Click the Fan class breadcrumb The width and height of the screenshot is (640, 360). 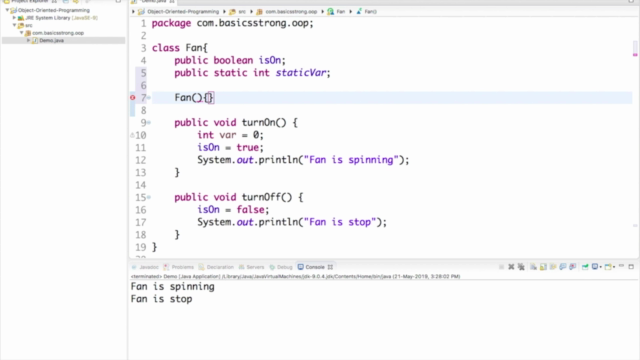pos(340,11)
